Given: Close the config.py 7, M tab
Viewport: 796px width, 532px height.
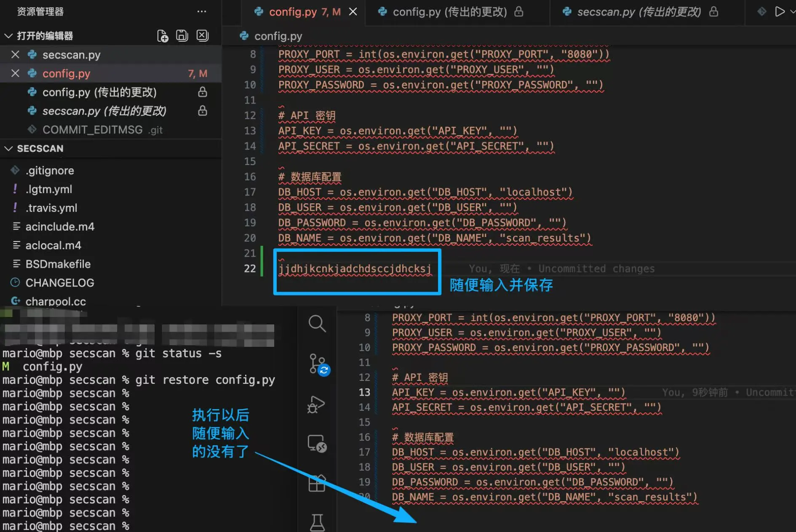Looking at the screenshot, I should (353, 12).
